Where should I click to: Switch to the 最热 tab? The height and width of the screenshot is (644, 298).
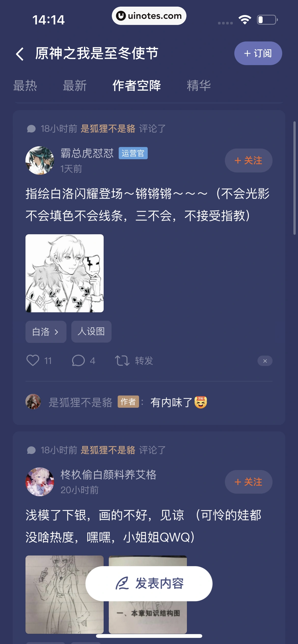point(25,85)
